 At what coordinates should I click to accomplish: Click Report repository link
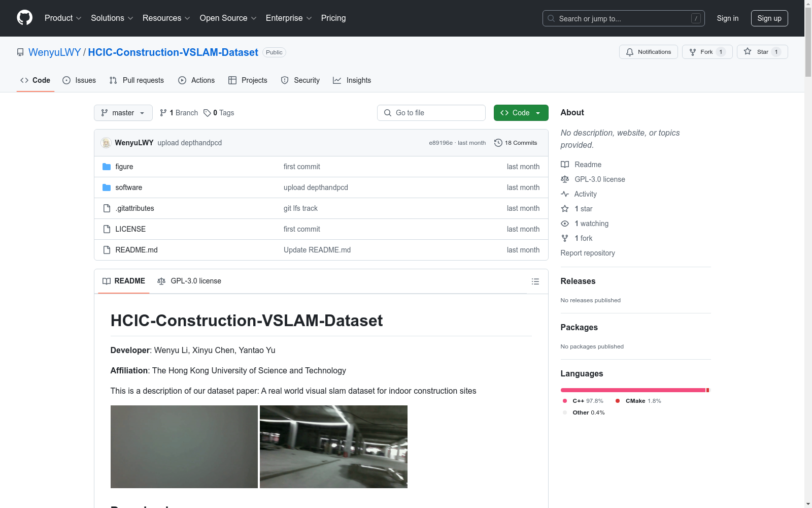588,253
